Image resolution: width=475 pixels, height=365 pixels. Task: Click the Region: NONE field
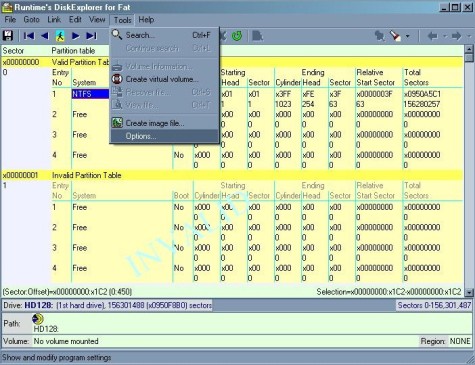(x=446, y=341)
